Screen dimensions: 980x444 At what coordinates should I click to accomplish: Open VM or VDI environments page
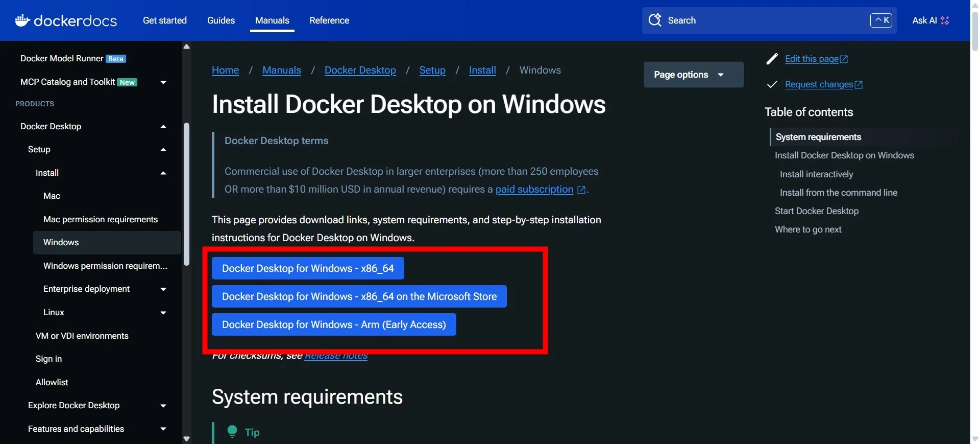82,336
